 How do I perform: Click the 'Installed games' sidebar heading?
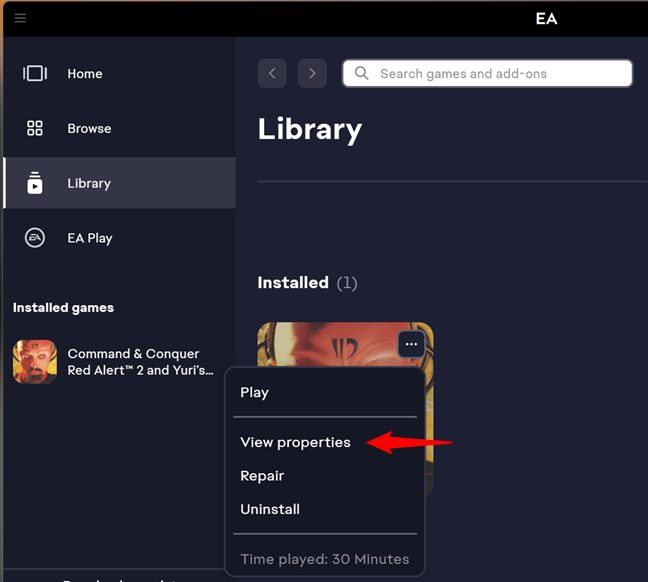63,308
